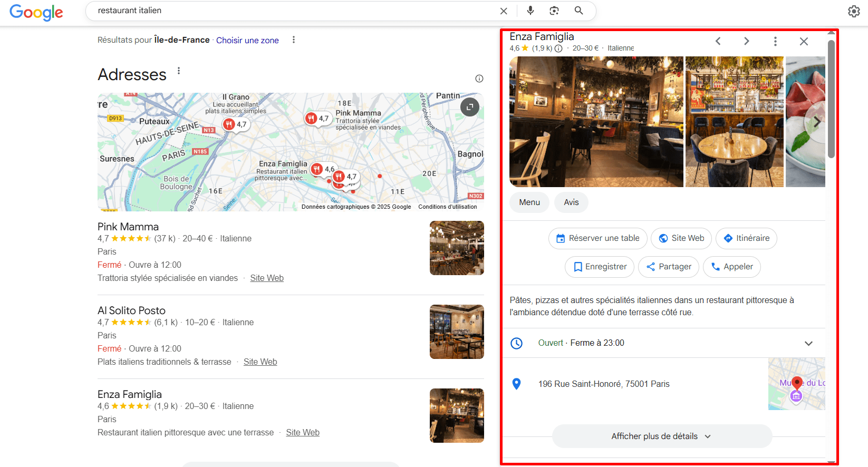Viewport: 868px width, 467px height.
Task: Go to previous place in panel
Action: [718, 41]
